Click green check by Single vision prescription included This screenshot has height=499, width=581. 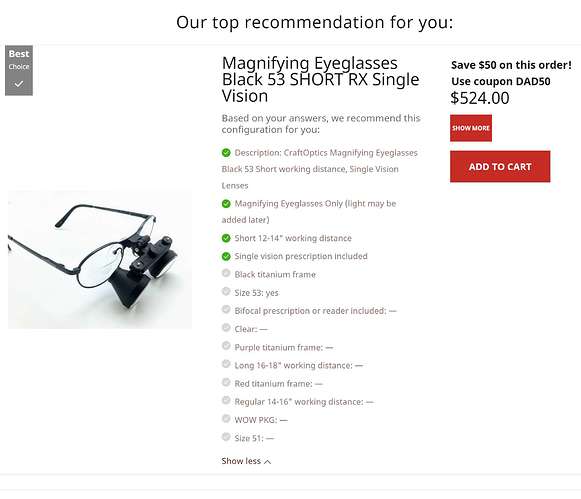(x=226, y=256)
